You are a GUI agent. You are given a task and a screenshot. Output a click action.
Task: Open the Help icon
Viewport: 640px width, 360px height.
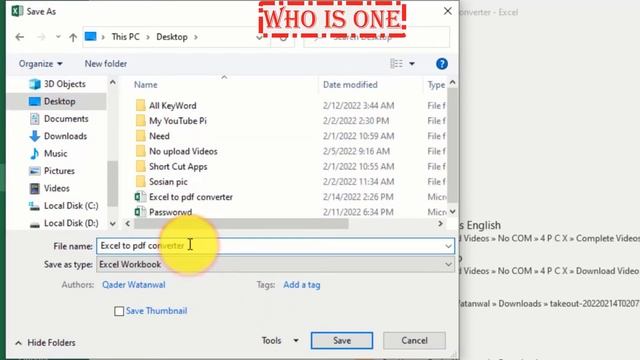442,64
